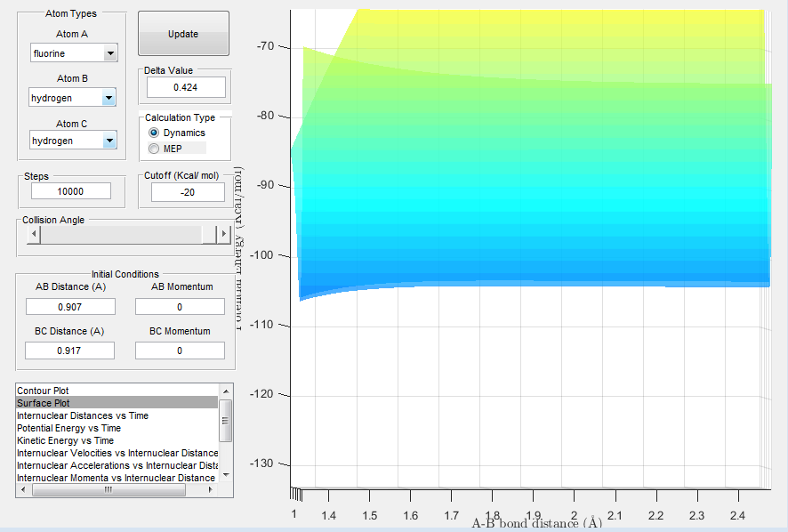Click the Collision Angle right arrow

point(223,234)
